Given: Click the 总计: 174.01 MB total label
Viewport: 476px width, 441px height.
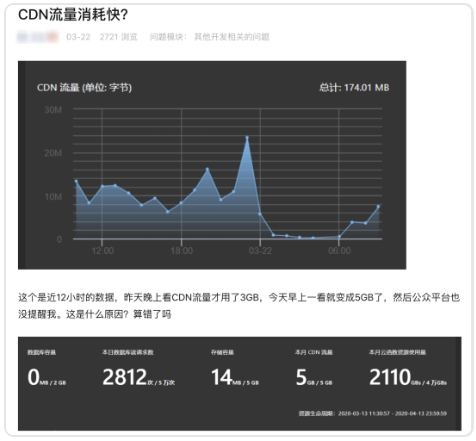Looking at the screenshot, I should click(x=354, y=88).
